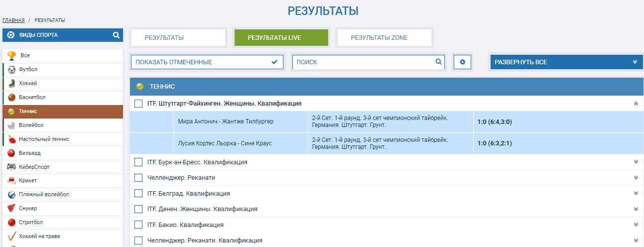Select Пляжный волейбол in sports list

click(63, 195)
